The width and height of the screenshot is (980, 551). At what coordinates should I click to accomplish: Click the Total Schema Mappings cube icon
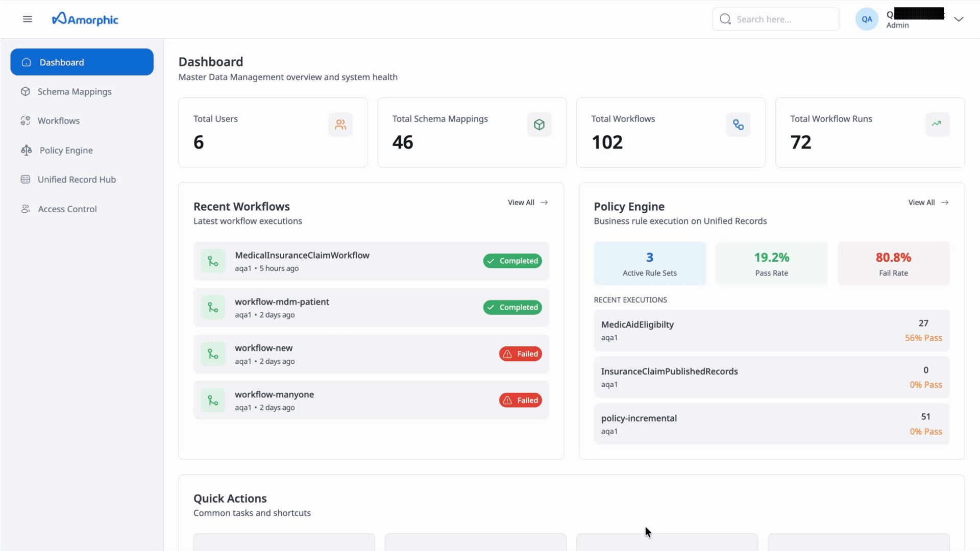(539, 124)
